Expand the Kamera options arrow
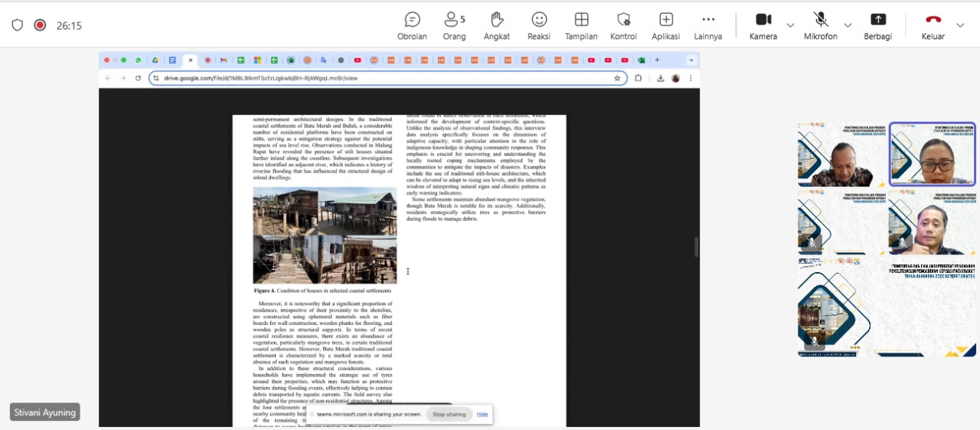980x430 pixels. pos(790,25)
